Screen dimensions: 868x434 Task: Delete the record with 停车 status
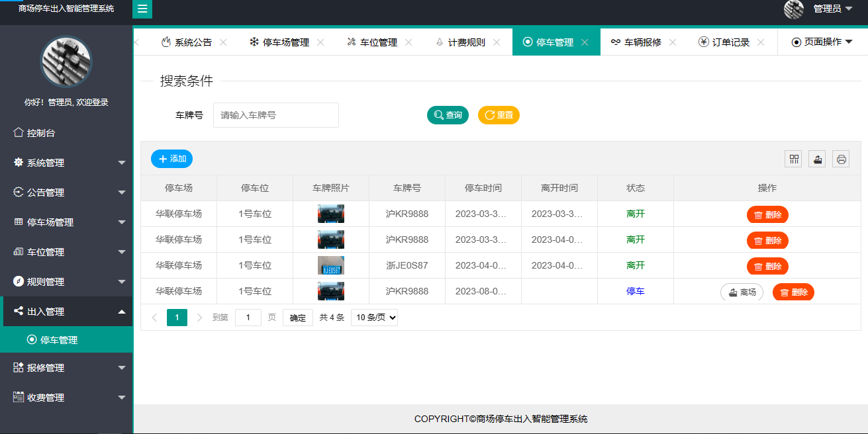[793, 292]
